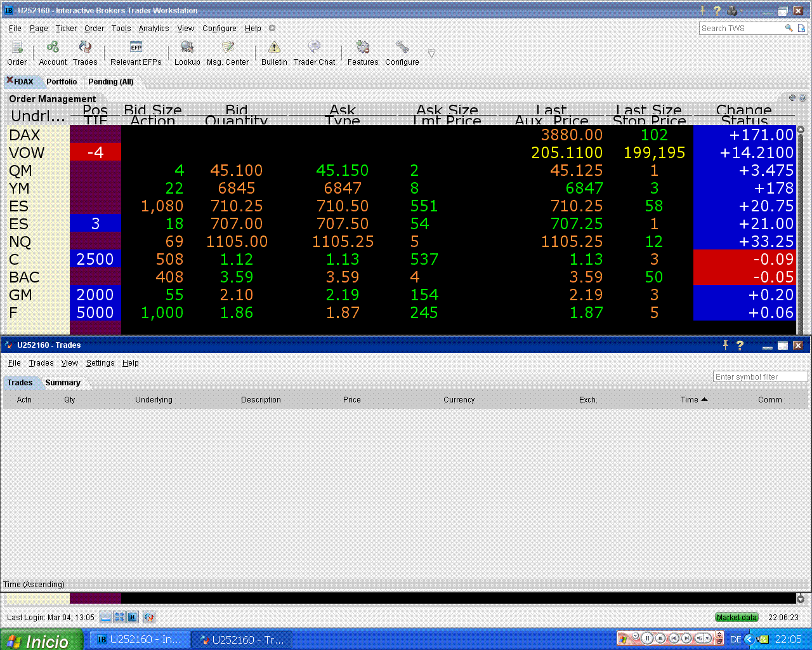The height and width of the screenshot is (650, 812).
Task: Sort by the Price column header
Action: pos(352,400)
